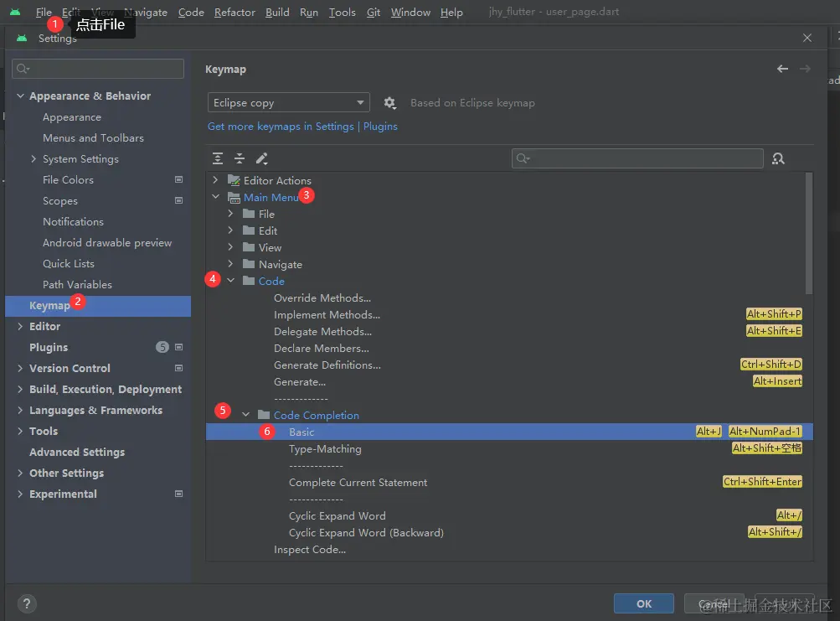The height and width of the screenshot is (621, 840).
Task: Click the Editor Actions folder icon
Action: coord(234,180)
